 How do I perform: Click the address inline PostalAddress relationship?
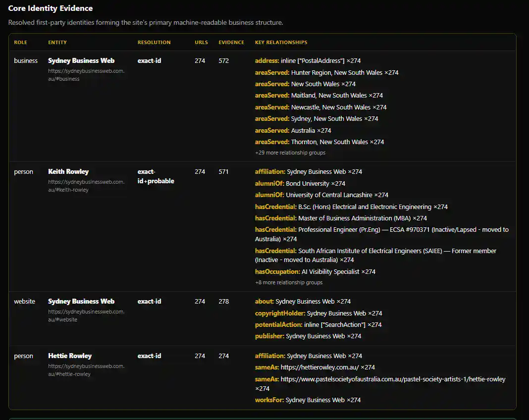[x=308, y=61]
